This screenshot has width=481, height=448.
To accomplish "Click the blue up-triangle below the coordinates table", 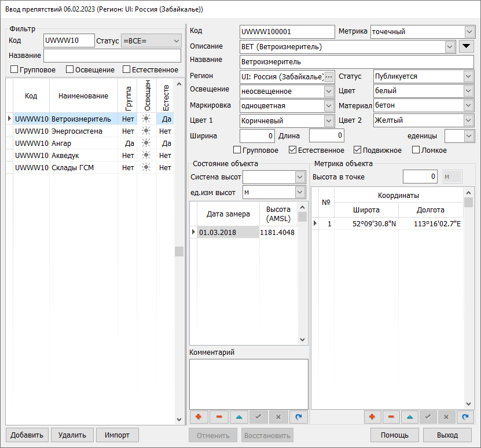I will coord(410,416).
